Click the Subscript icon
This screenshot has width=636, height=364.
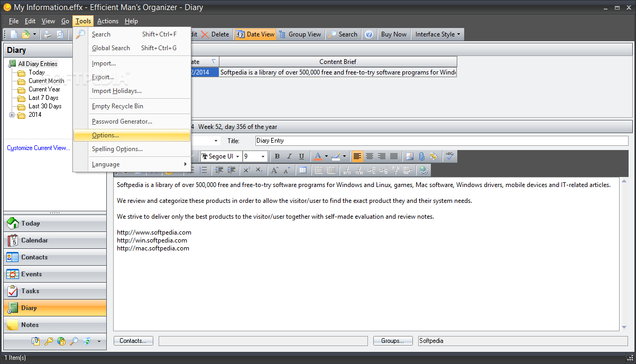point(259,170)
